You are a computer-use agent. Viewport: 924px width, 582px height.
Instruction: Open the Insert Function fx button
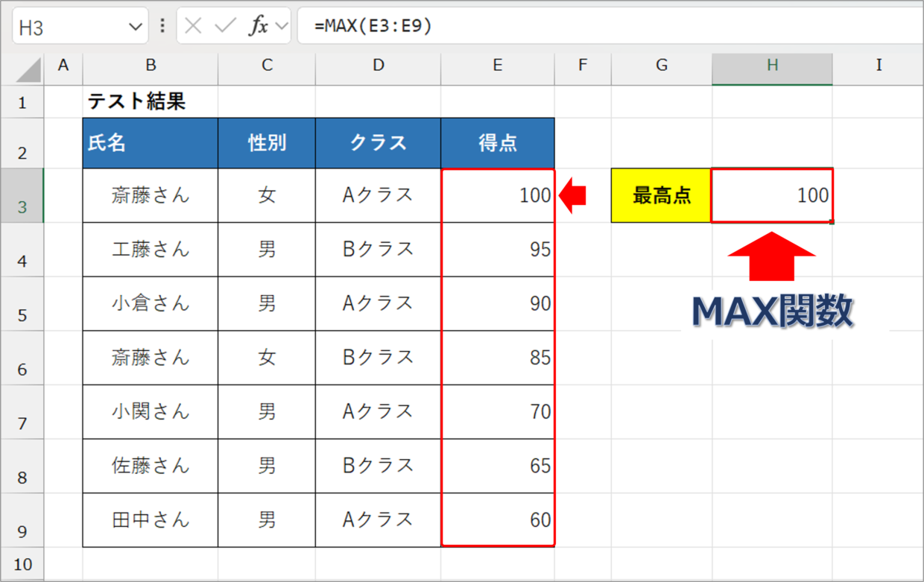(x=258, y=26)
